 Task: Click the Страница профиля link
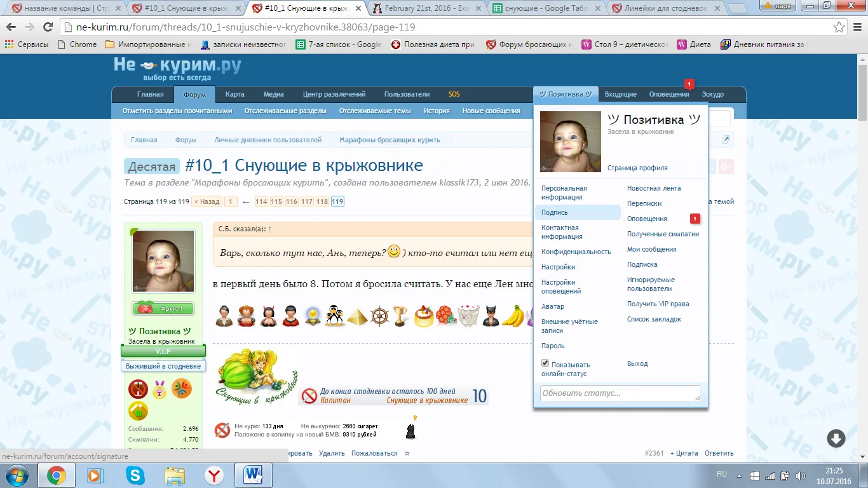[x=637, y=168]
